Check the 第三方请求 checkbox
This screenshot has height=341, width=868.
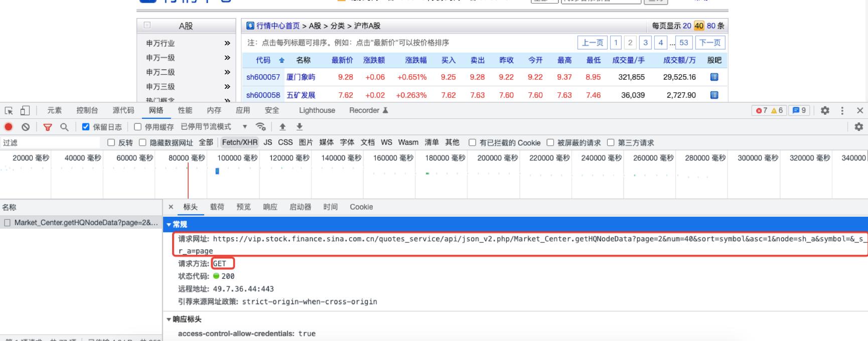click(611, 142)
